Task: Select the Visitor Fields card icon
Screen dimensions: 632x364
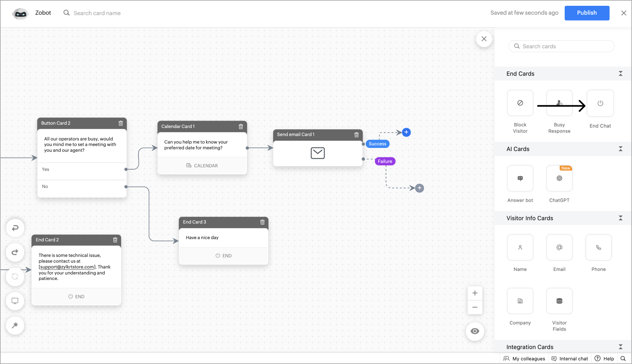Action: tap(559, 301)
